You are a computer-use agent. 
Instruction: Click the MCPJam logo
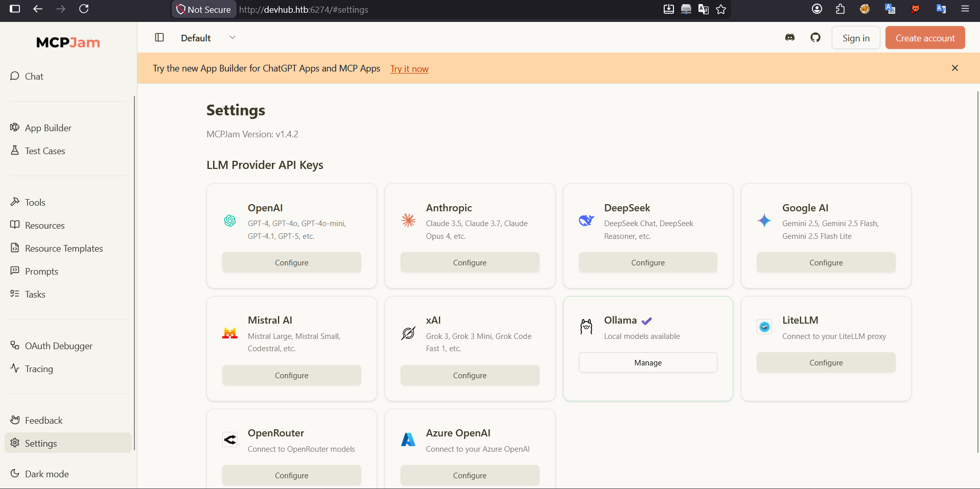68,42
